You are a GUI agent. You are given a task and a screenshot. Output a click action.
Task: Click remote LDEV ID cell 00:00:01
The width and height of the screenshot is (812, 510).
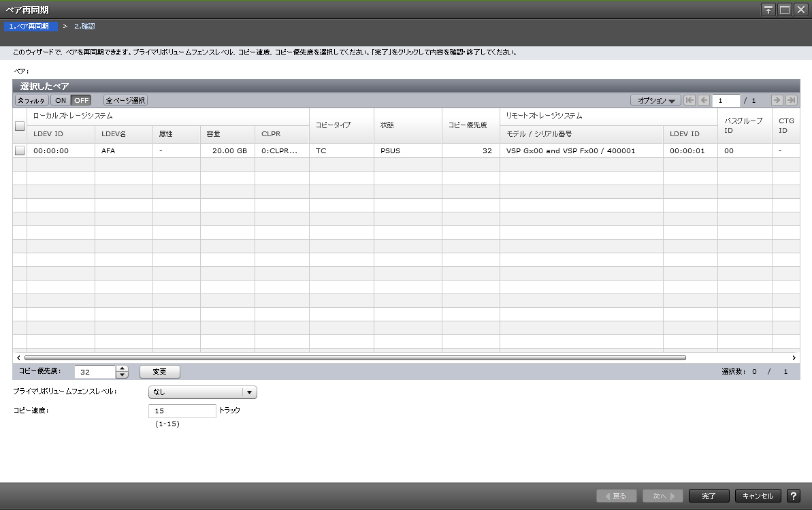[689, 151]
